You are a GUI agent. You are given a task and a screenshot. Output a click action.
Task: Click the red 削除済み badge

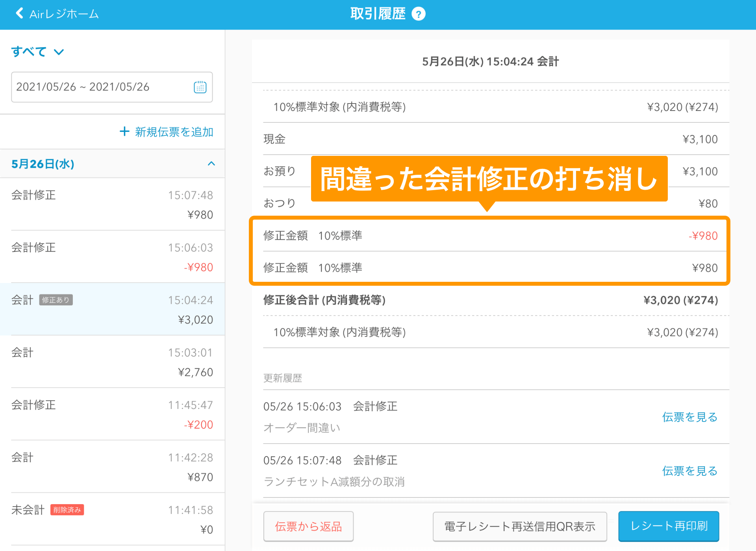point(67,510)
